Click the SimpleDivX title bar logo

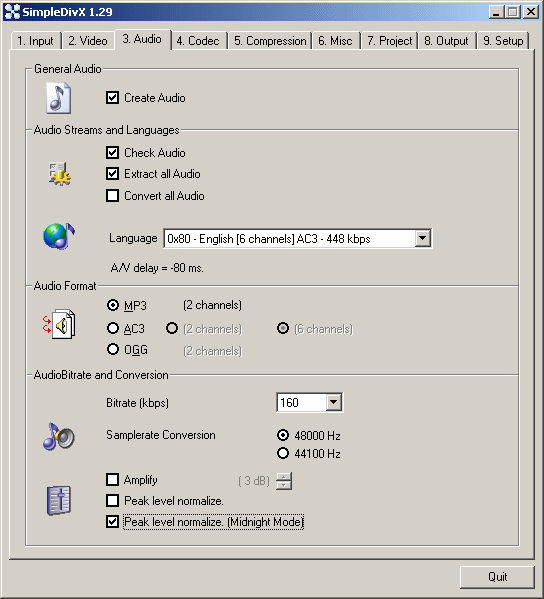12,12
